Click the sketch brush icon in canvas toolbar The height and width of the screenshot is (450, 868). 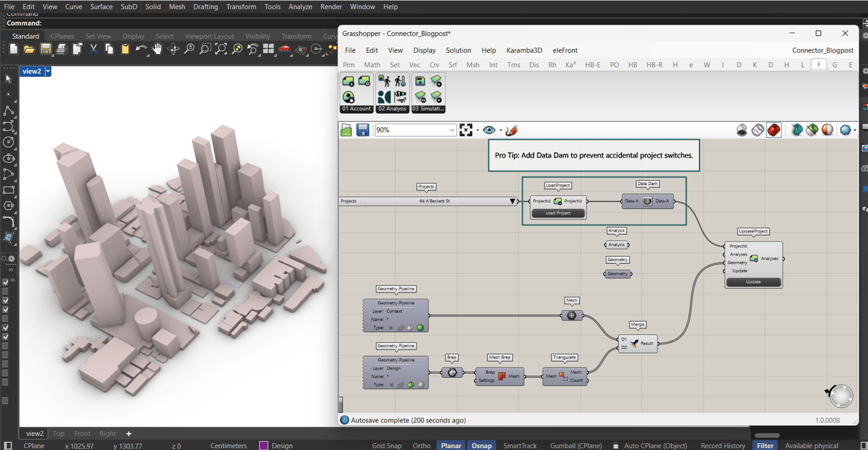point(512,130)
